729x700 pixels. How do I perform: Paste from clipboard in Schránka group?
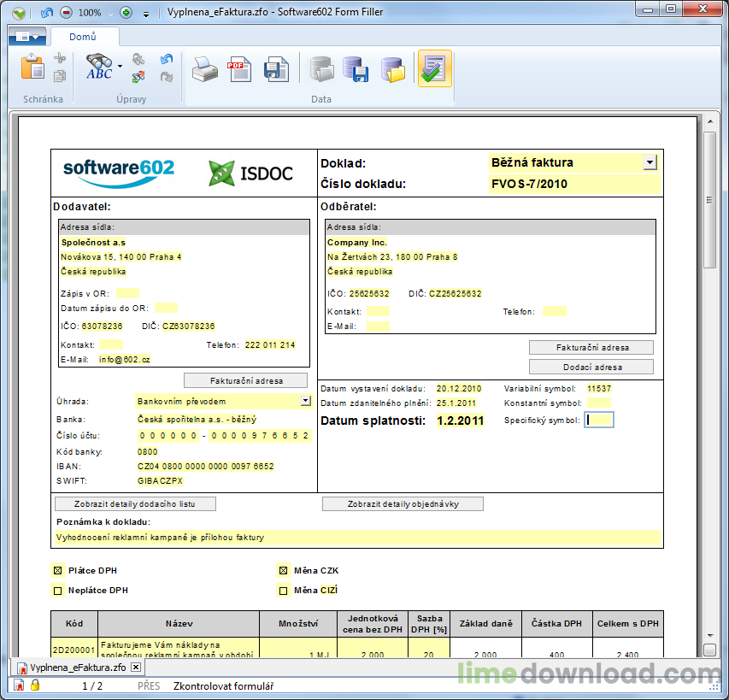[32, 68]
